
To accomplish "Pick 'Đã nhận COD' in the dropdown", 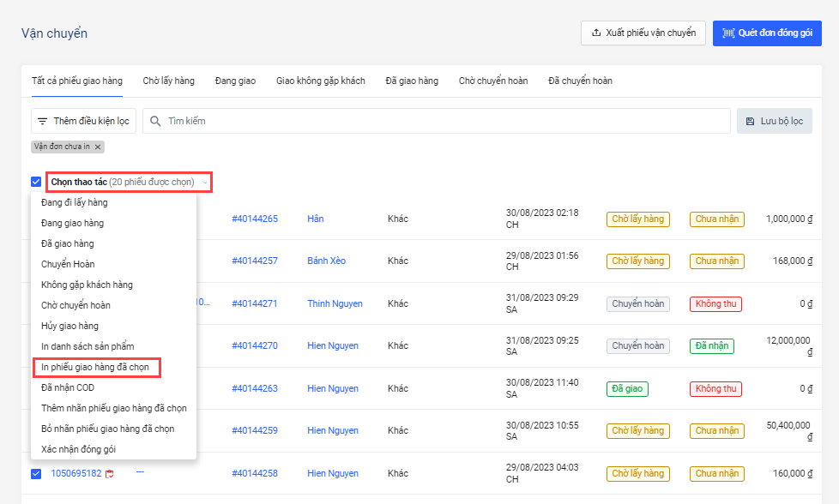I will (x=68, y=387).
